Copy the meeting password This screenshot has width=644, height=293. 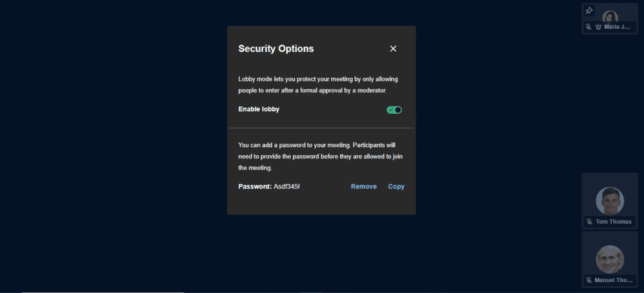tap(396, 187)
